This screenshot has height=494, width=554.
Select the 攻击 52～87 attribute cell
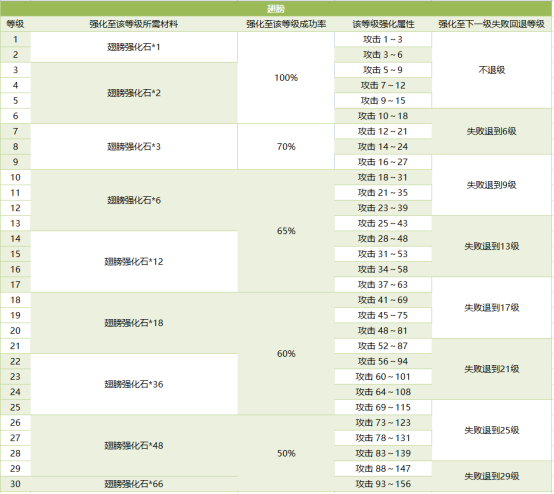pyautogui.click(x=383, y=346)
